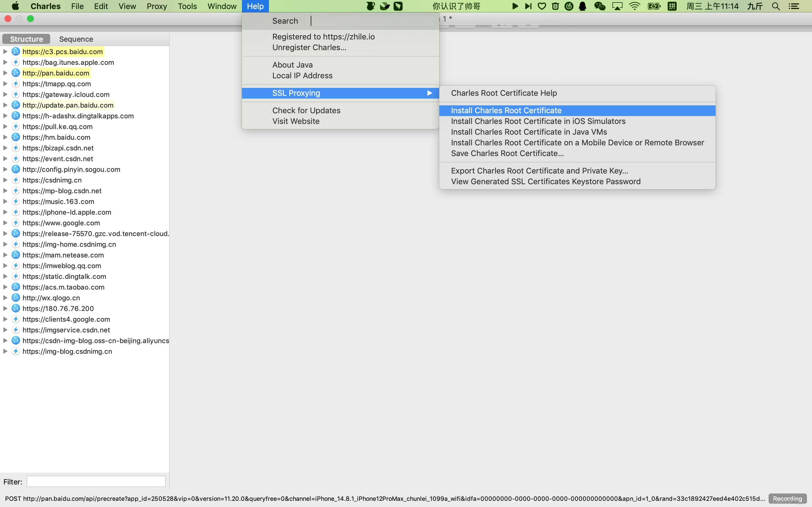Viewport: 812px width, 507px height.
Task: Open the Notification Center list icon
Action: 794,6
